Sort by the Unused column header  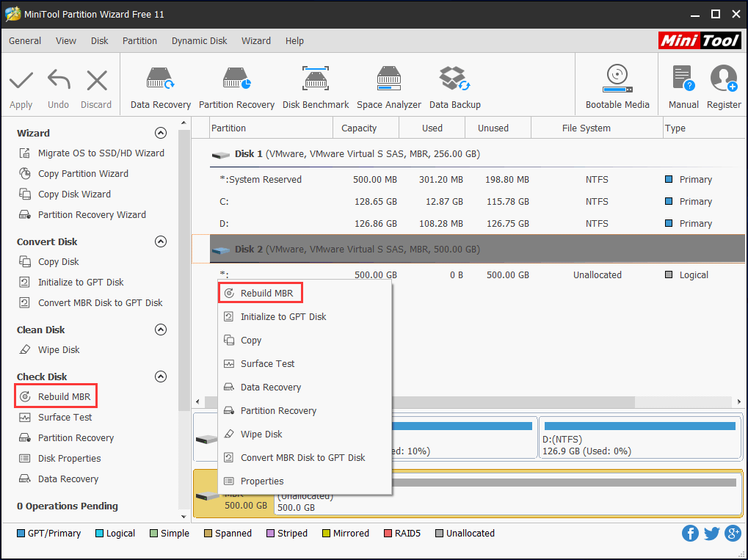coord(498,128)
